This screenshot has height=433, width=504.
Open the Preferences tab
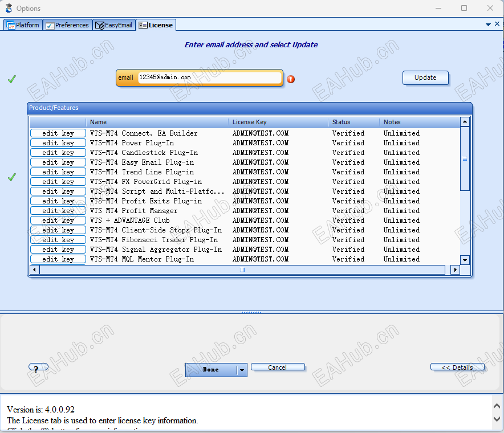pos(67,25)
